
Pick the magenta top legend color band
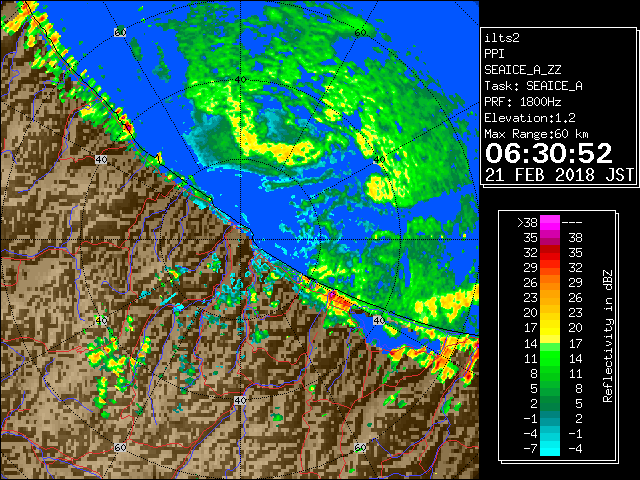[550, 223]
